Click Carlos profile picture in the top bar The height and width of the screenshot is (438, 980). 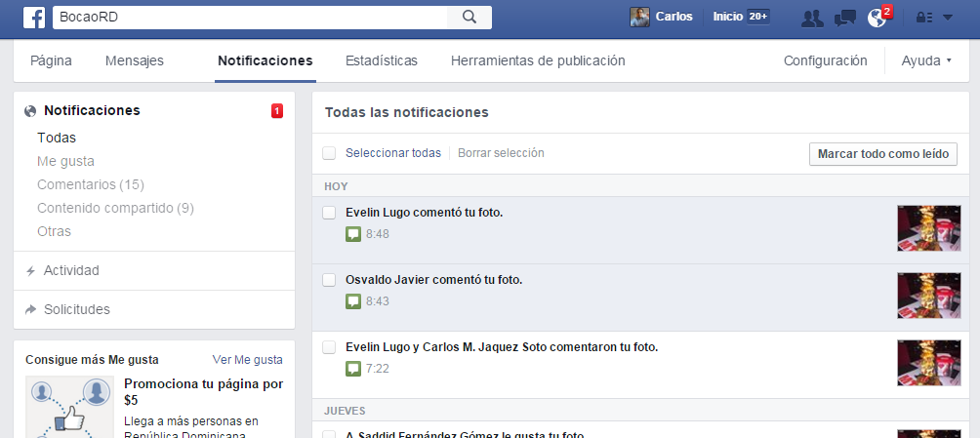(639, 17)
